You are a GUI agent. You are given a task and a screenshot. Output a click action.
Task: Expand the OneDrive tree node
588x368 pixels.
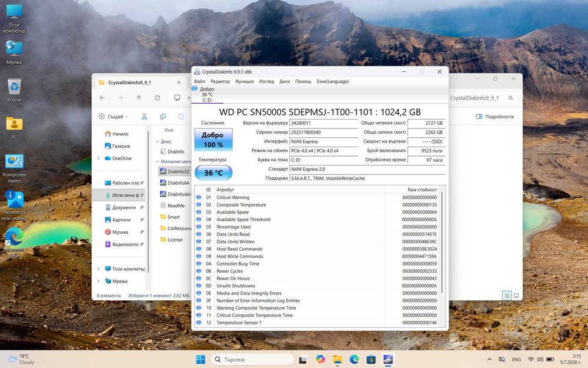pos(99,158)
